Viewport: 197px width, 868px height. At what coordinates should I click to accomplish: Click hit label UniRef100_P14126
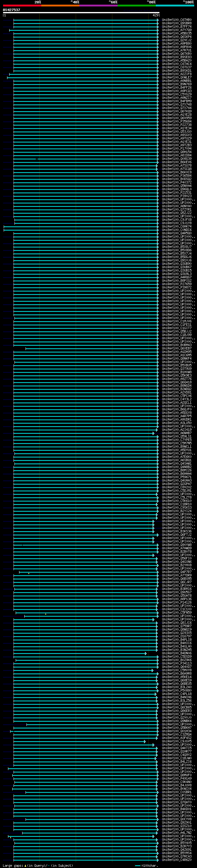point(177,603)
